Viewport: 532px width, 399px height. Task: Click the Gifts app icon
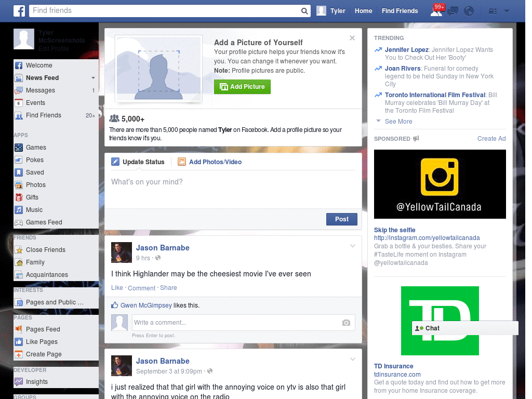coord(19,197)
